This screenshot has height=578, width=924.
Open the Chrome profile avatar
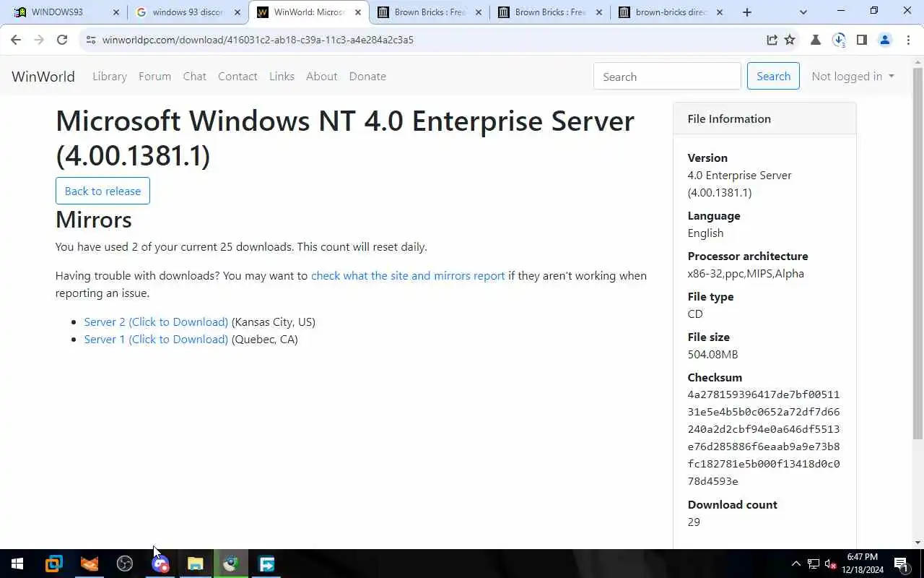click(885, 40)
